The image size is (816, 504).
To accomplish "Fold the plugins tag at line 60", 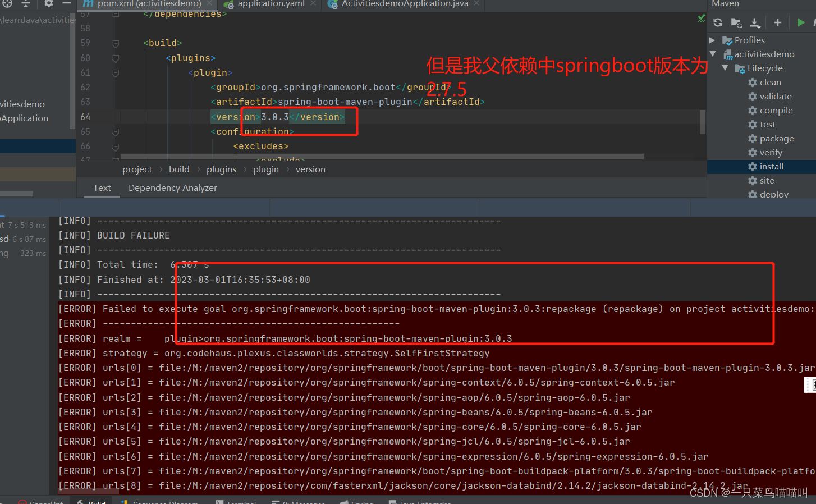I will point(115,58).
